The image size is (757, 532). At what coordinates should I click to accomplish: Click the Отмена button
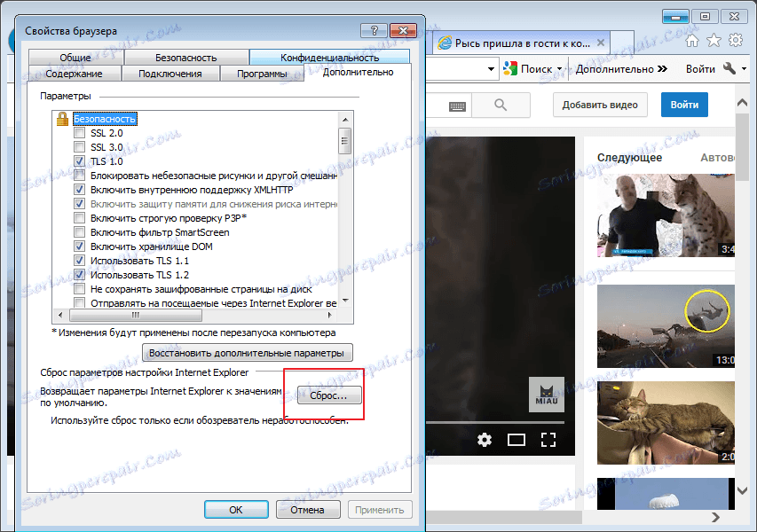(308, 509)
